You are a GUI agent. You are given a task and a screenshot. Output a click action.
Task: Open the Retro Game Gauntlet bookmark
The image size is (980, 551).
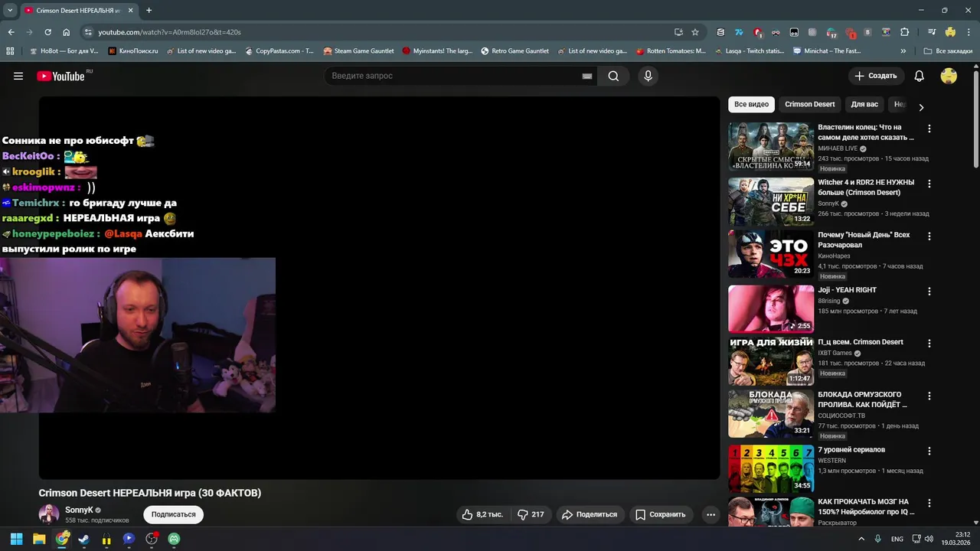pyautogui.click(x=514, y=51)
